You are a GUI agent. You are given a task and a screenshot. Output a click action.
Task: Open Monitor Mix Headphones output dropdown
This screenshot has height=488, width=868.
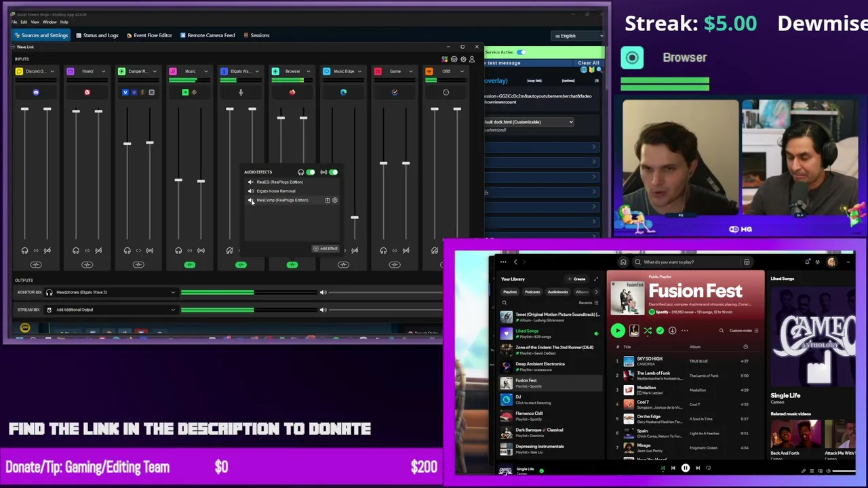coord(110,292)
